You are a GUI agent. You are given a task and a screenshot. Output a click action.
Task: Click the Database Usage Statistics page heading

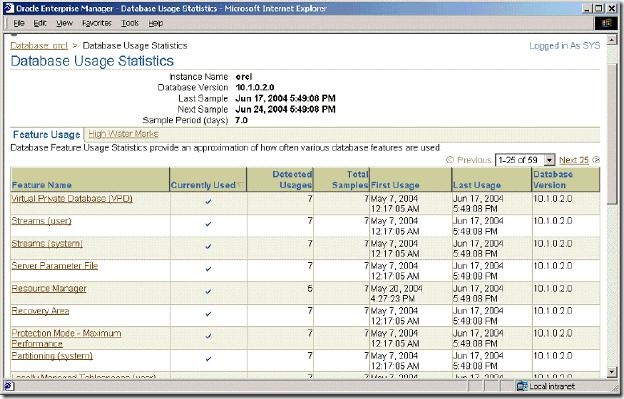coord(92,61)
